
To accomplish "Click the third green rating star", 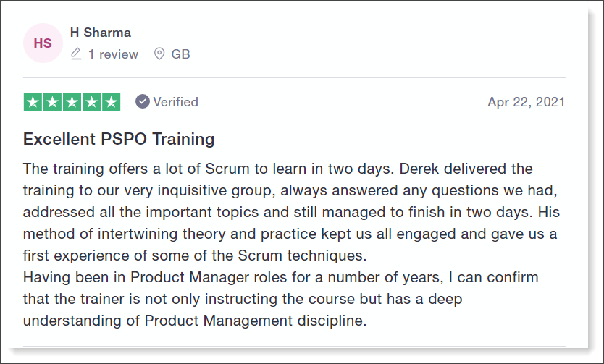I will click(x=72, y=102).
